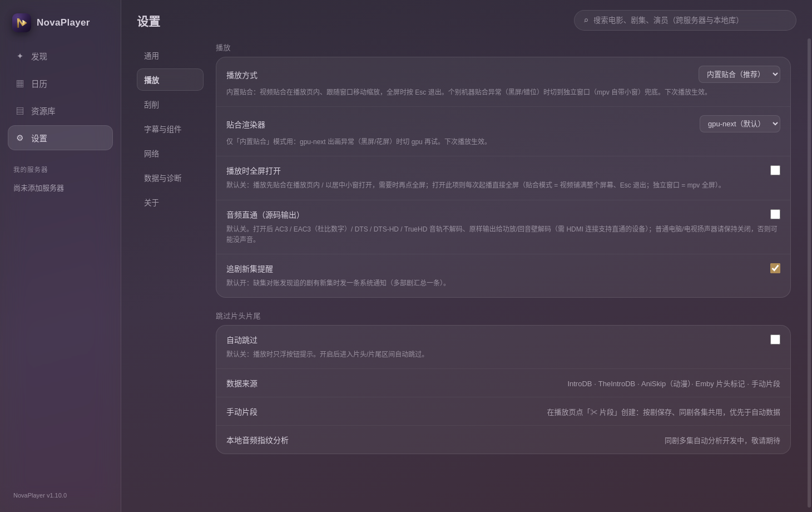The image size is (812, 512).
Task: Click the NovaPlayer logo icon
Action: 22,23
